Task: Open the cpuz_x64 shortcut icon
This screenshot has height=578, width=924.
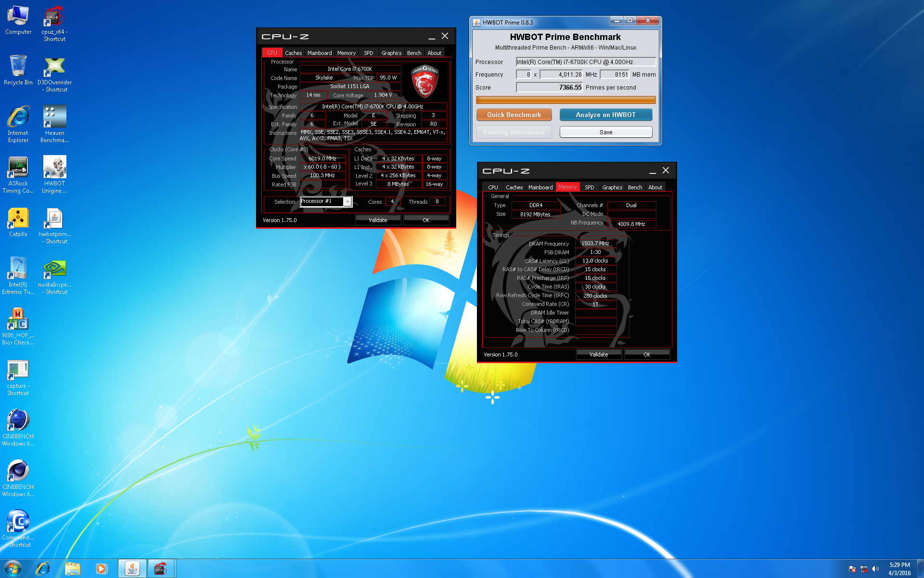Action: (x=54, y=23)
